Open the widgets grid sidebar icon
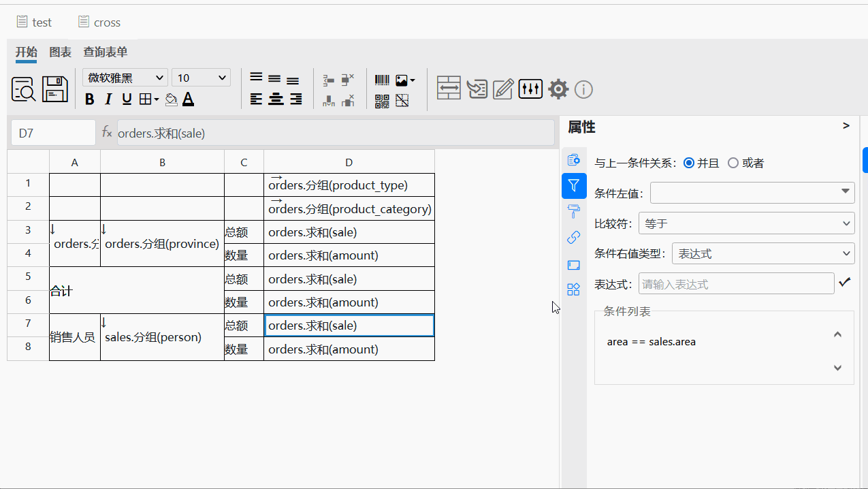 click(x=574, y=289)
